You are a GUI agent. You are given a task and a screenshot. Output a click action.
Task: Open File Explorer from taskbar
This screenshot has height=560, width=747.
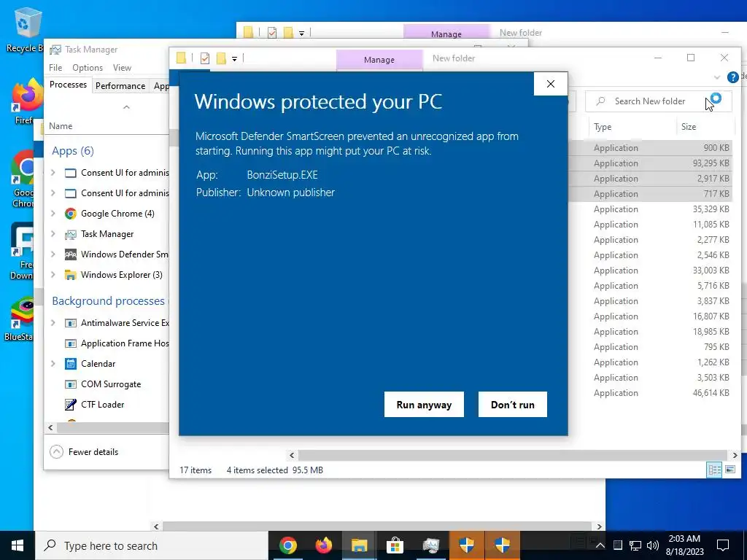click(360, 545)
